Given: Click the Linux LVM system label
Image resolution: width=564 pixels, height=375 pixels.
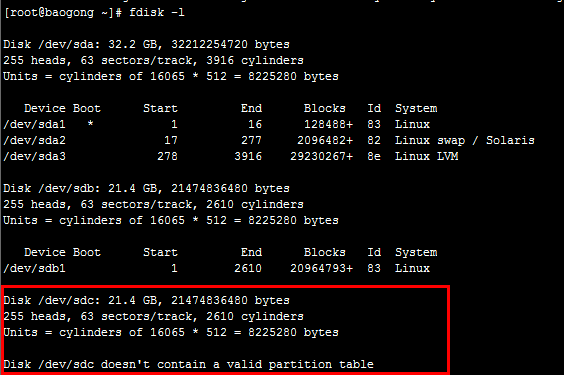Looking at the screenshot, I should (427, 156).
